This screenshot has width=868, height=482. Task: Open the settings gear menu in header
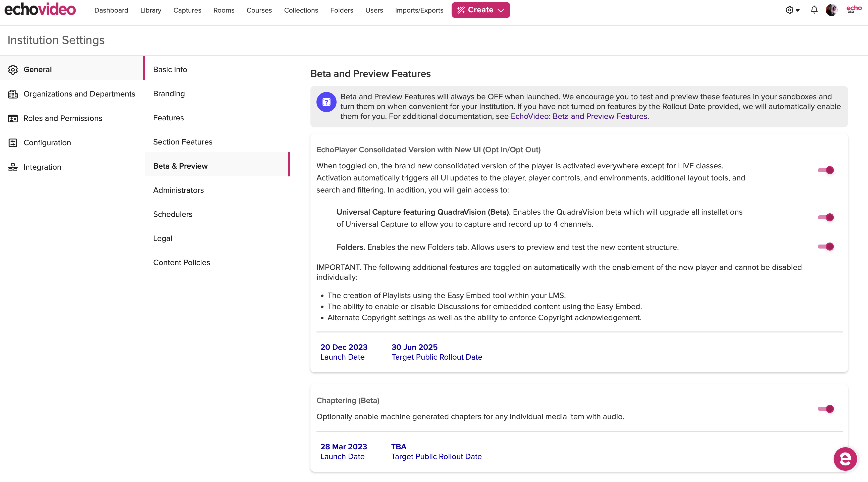point(792,10)
